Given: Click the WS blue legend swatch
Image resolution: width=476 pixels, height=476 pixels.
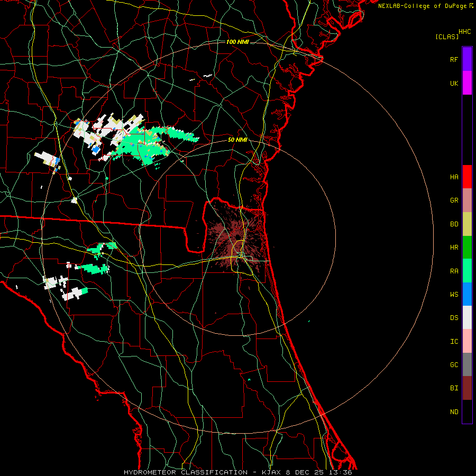Looking at the screenshot, I should pos(467,294).
